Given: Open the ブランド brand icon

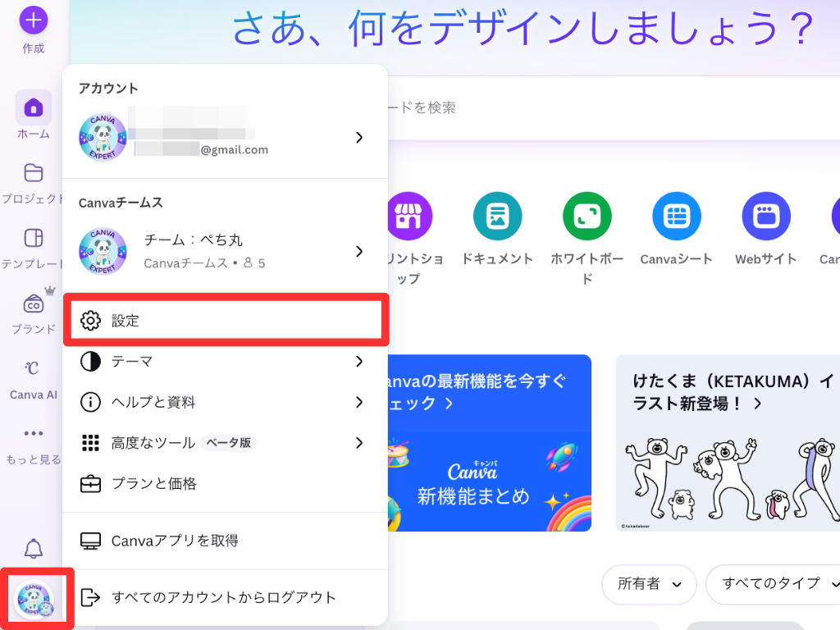Looking at the screenshot, I should 33,304.
